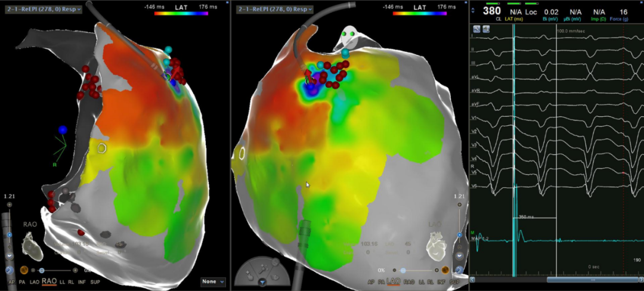Pick the point-add hand tool in semicircle palette
This screenshot has width=644, height=291.
point(250,275)
